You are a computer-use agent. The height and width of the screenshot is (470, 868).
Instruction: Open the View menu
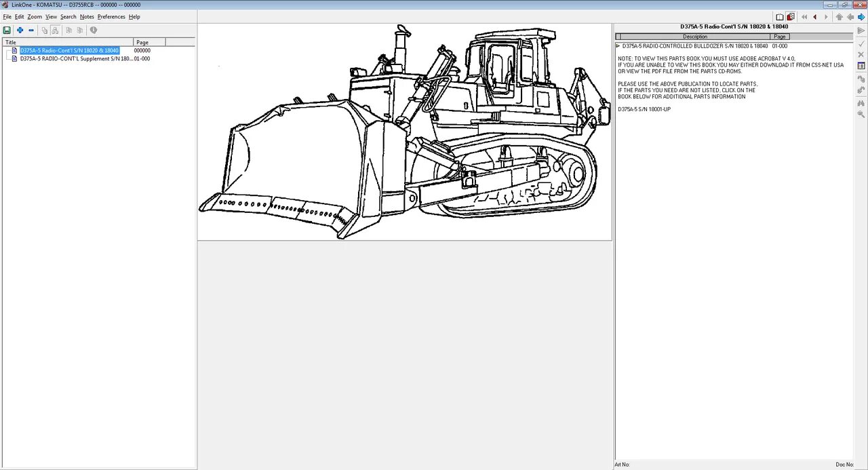pyautogui.click(x=51, y=16)
